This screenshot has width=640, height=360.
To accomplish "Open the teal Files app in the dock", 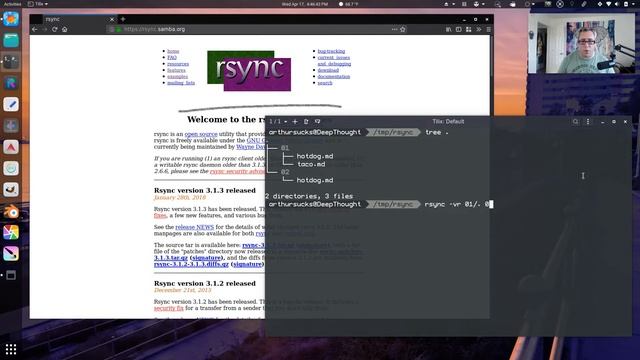I will (x=11, y=40).
